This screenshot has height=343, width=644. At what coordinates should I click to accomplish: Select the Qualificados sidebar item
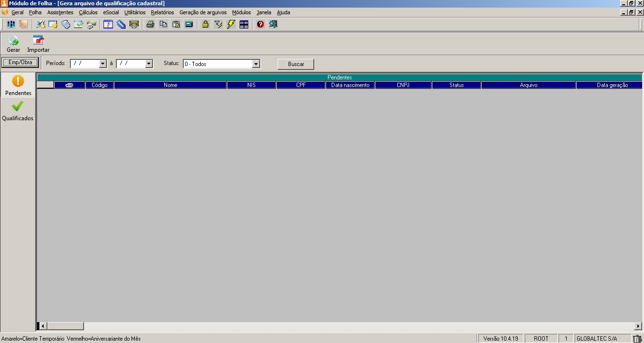[18, 111]
